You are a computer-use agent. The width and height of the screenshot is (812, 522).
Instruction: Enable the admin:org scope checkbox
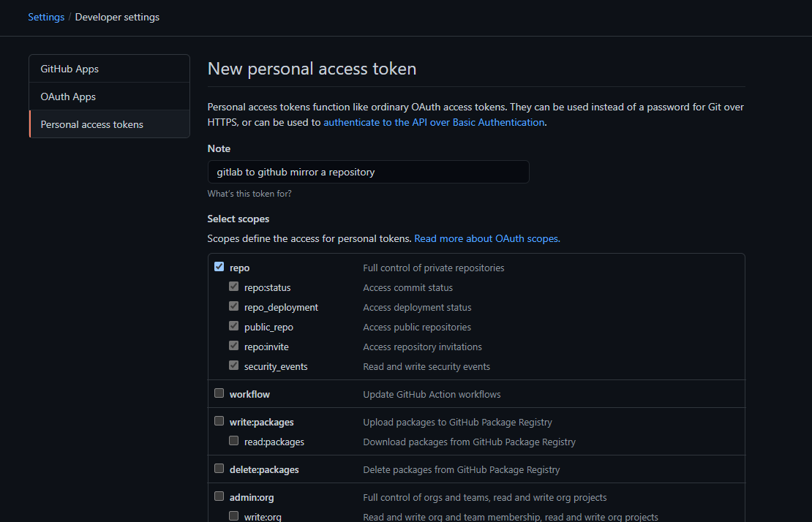click(x=219, y=496)
